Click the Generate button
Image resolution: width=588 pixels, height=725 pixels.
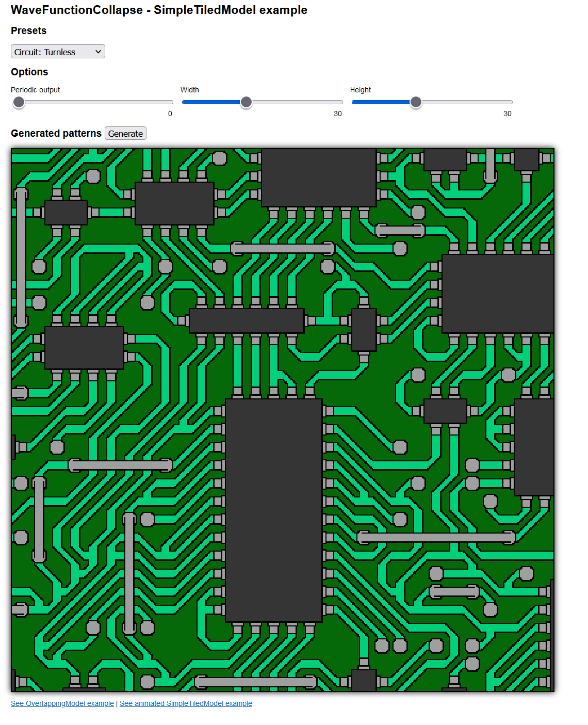pyautogui.click(x=125, y=133)
